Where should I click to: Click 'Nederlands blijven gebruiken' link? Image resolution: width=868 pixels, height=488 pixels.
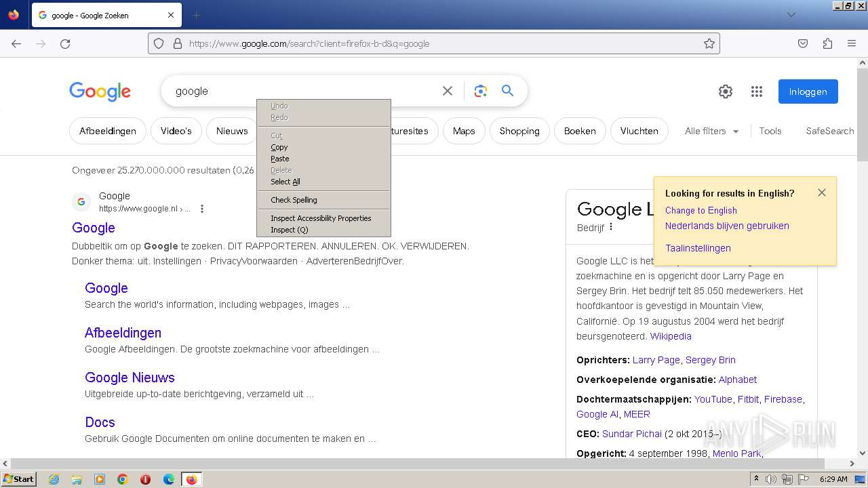[727, 226]
